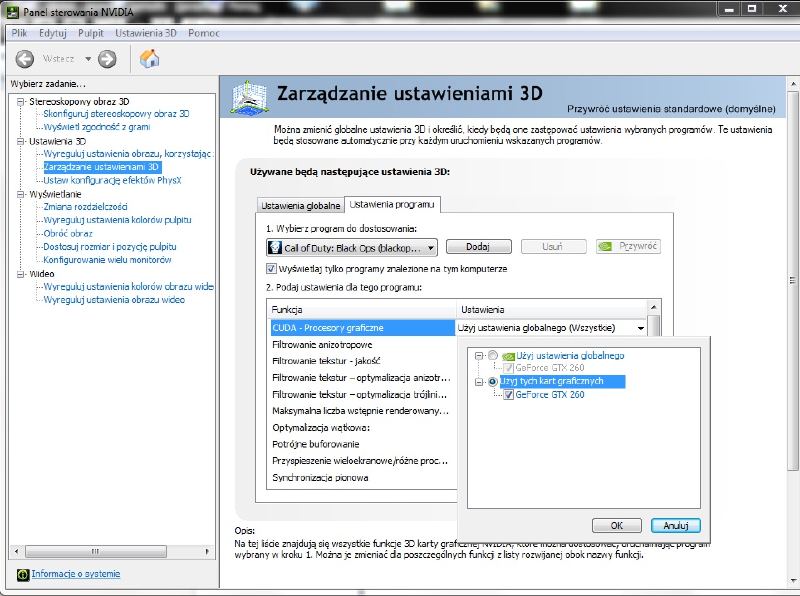Collapse the Ustawienia 3D tree node
Image resolution: width=800 pixels, height=596 pixels.
(20, 141)
